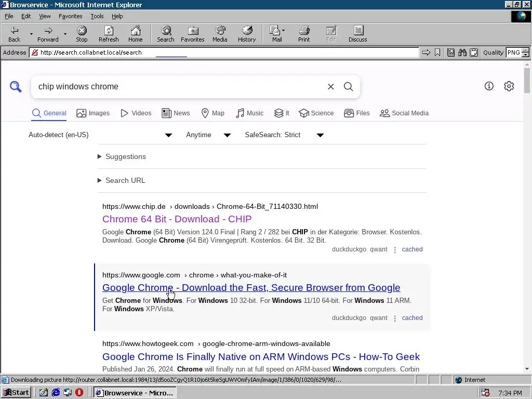Open the Back button history arrow

[x=31, y=34]
